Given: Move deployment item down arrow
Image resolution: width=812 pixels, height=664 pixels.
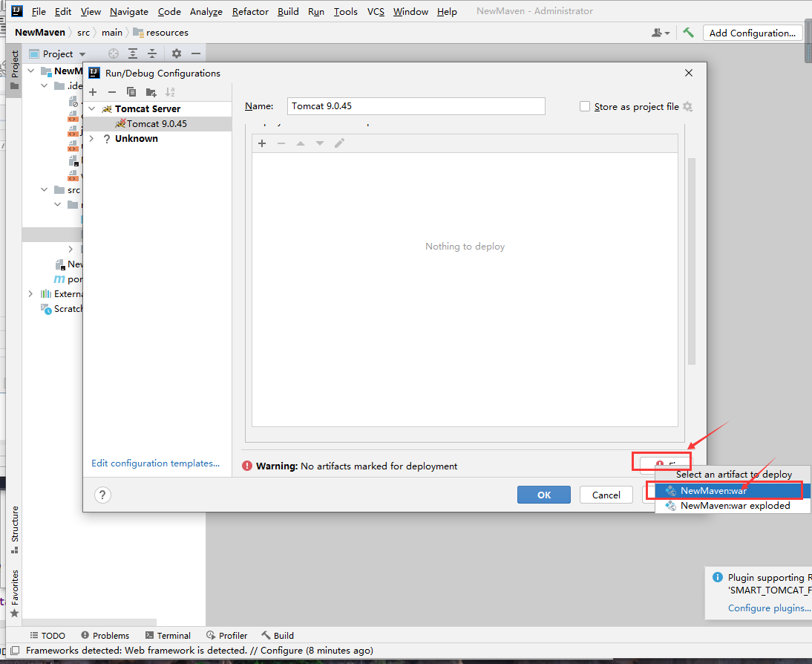Looking at the screenshot, I should point(320,143).
